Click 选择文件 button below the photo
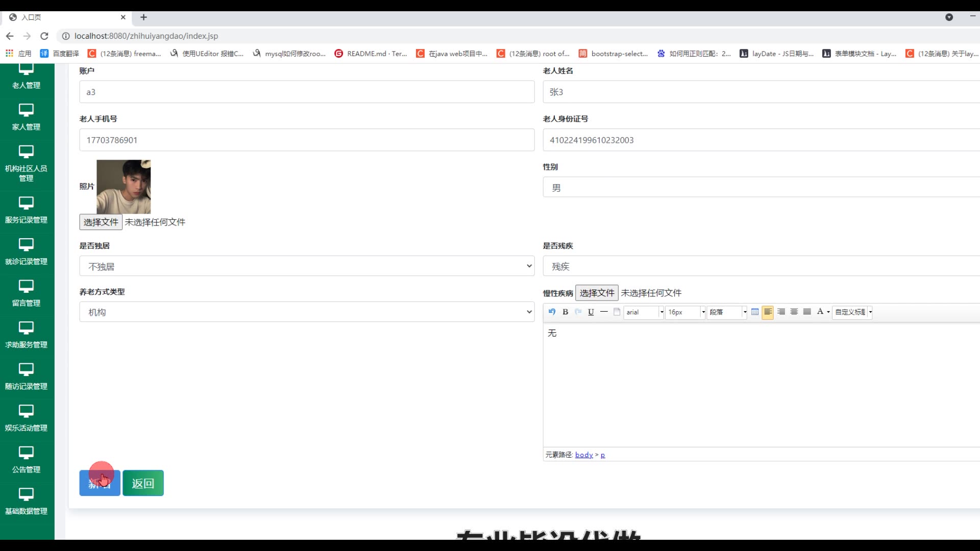Viewport: 980px width, 551px height. tap(101, 222)
